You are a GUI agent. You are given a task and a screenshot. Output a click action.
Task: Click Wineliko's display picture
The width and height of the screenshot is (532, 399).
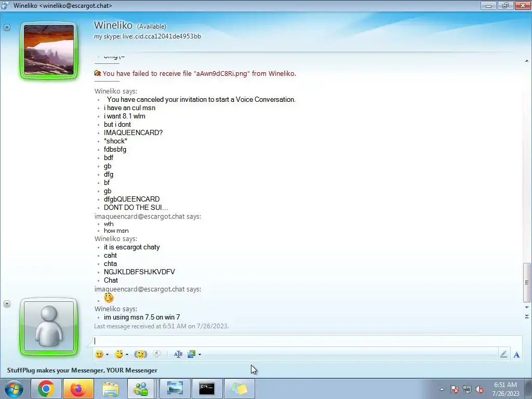48,50
